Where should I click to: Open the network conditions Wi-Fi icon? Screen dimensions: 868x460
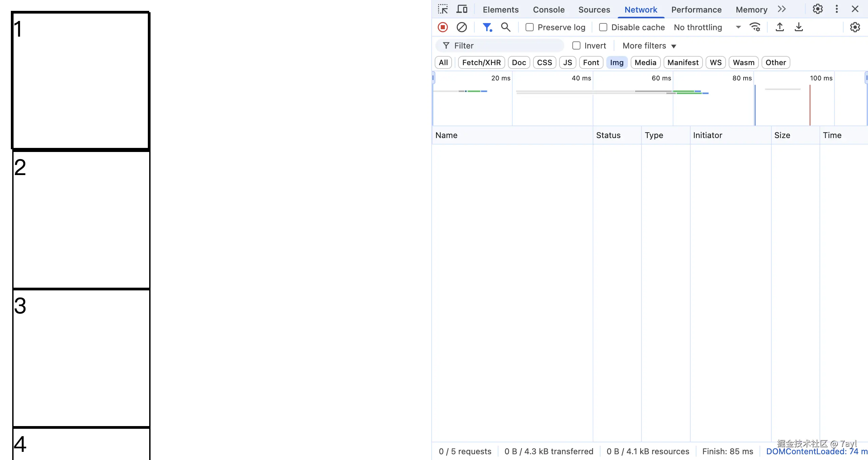[x=755, y=27]
